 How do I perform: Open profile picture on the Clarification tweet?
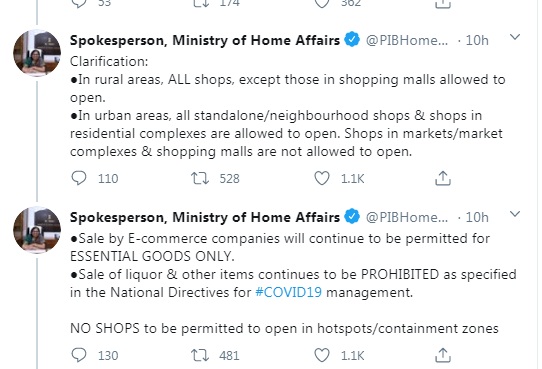(37, 53)
